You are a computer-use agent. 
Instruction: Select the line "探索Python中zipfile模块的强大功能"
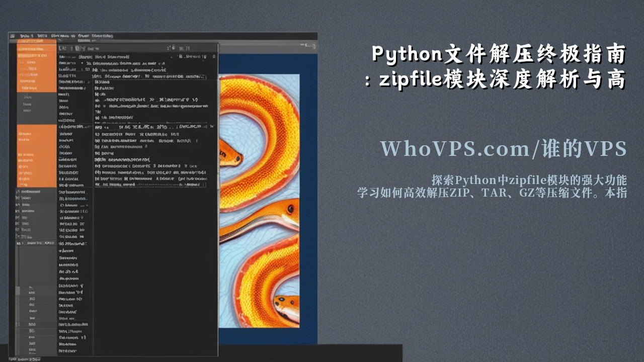[529, 180]
